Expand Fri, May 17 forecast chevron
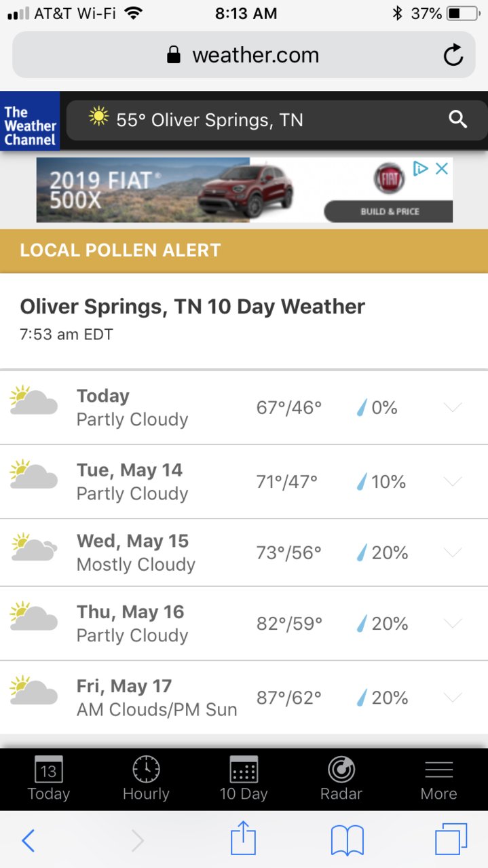Image resolution: width=488 pixels, height=868 pixels. [453, 697]
